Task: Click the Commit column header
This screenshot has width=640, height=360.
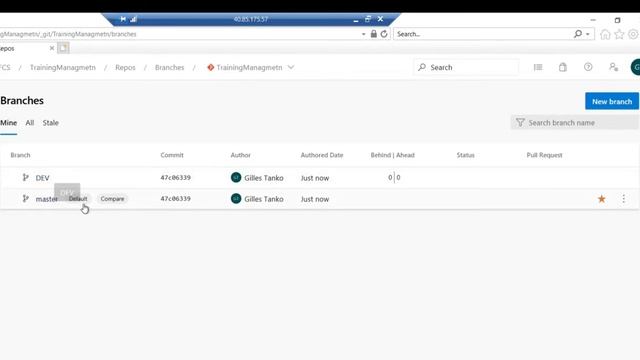Action: (x=172, y=155)
